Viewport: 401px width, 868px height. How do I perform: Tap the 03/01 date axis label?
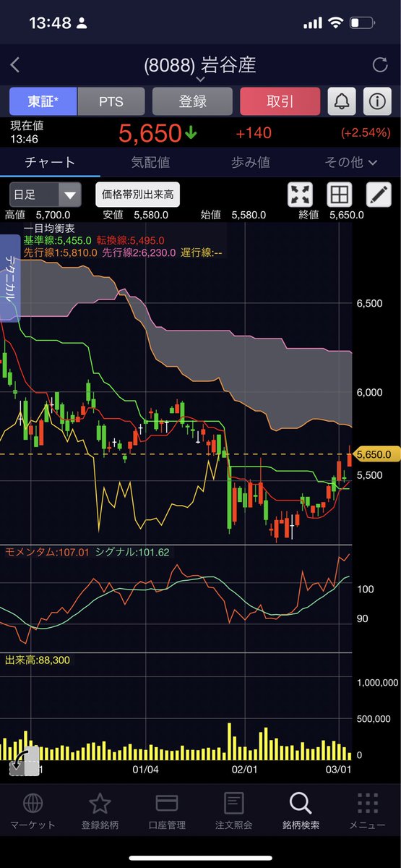339,769
